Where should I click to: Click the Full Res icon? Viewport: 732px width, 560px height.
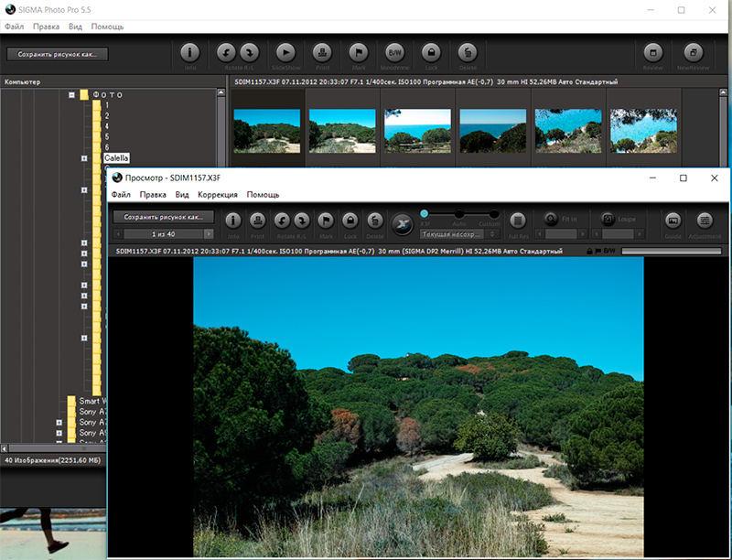(x=517, y=221)
